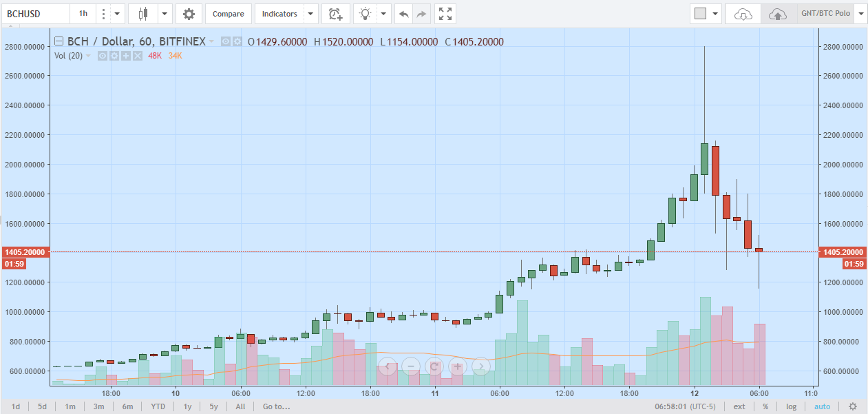
Task: Remove Vol (20) indicator with X icon
Action: pos(138,56)
